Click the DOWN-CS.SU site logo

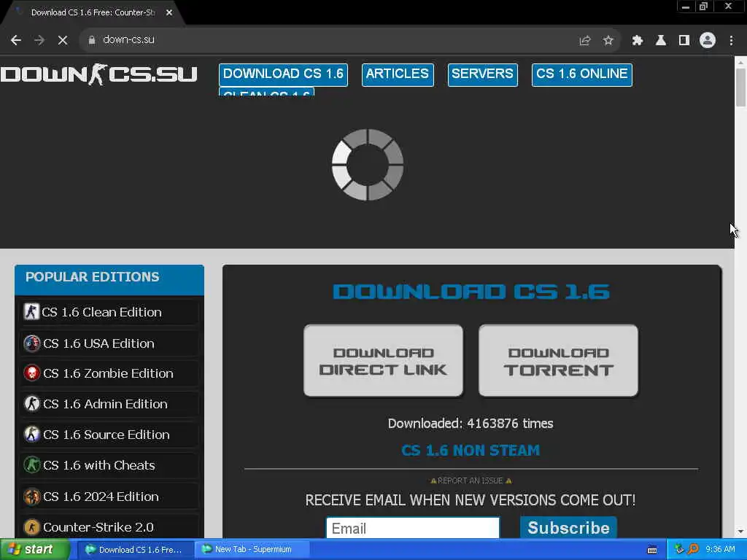pos(98,74)
